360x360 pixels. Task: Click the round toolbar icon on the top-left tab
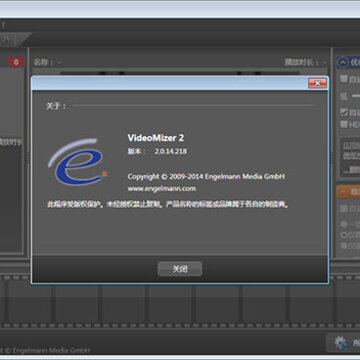click(4, 40)
